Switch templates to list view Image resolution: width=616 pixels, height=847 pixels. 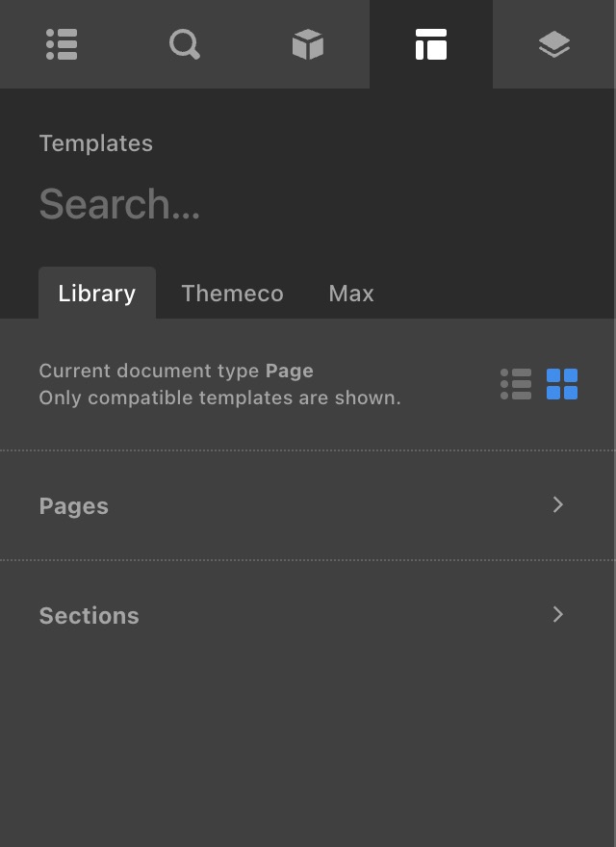pos(516,384)
